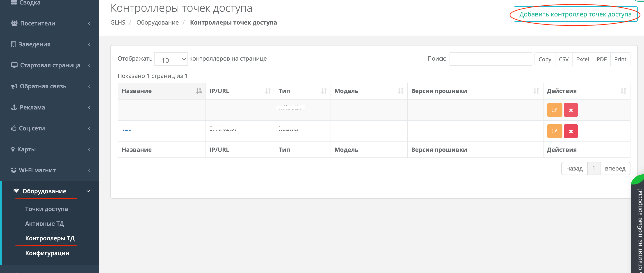Viewport: 644px width, 273px height.
Task: Sort table by IP/URL column
Action: [240, 91]
